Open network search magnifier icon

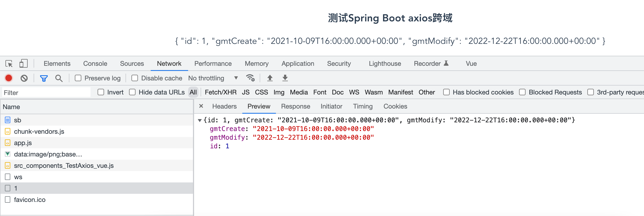click(x=59, y=78)
